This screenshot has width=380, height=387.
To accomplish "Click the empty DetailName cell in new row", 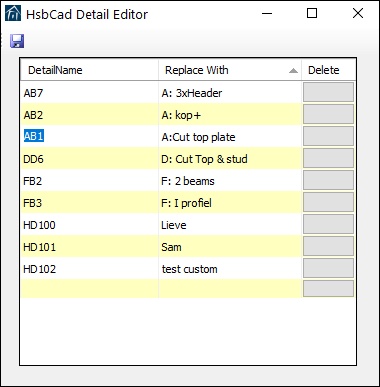I will click(89, 288).
